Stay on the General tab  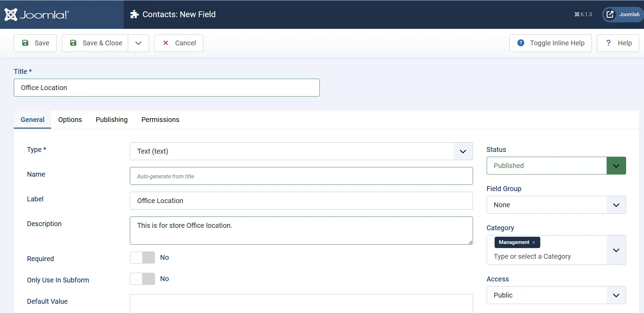pyautogui.click(x=33, y=120)
